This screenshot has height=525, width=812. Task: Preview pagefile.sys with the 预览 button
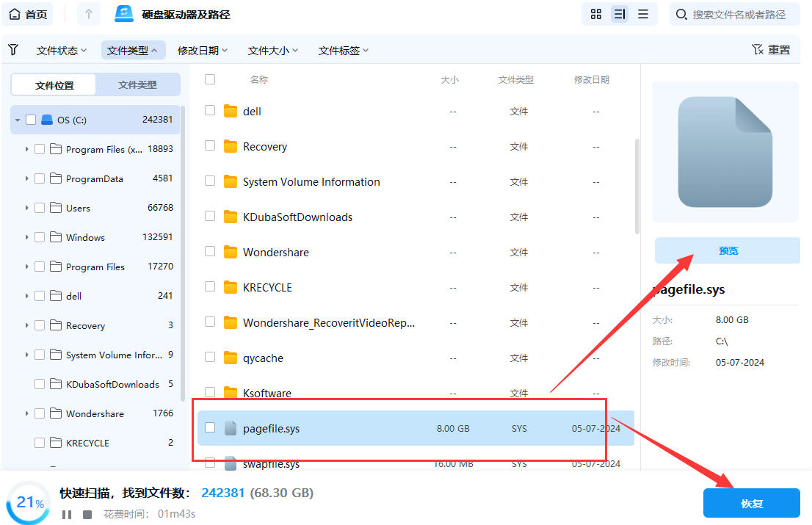[x=727, y=250]
